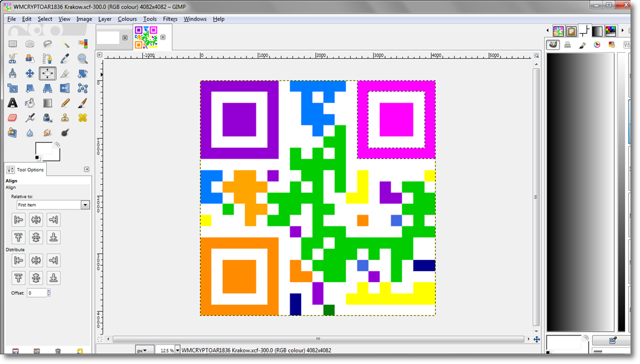Switch to the Gradients dock tab
Screen dimensions: 640x364
597,31
